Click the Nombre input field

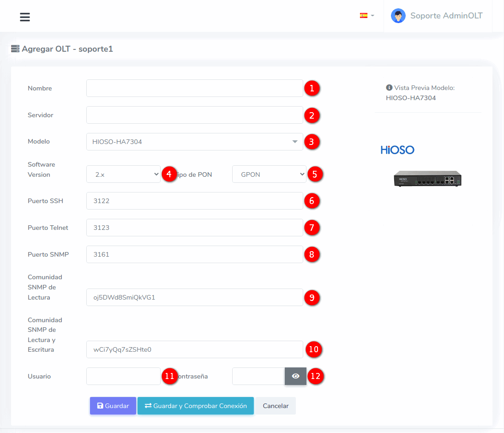(x=194, y=88)
